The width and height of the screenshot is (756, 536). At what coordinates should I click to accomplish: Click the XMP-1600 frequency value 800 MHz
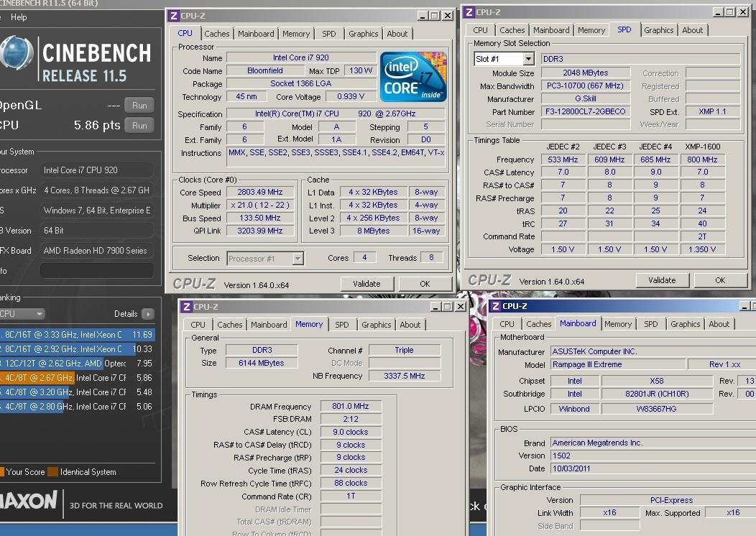[702, 160]
